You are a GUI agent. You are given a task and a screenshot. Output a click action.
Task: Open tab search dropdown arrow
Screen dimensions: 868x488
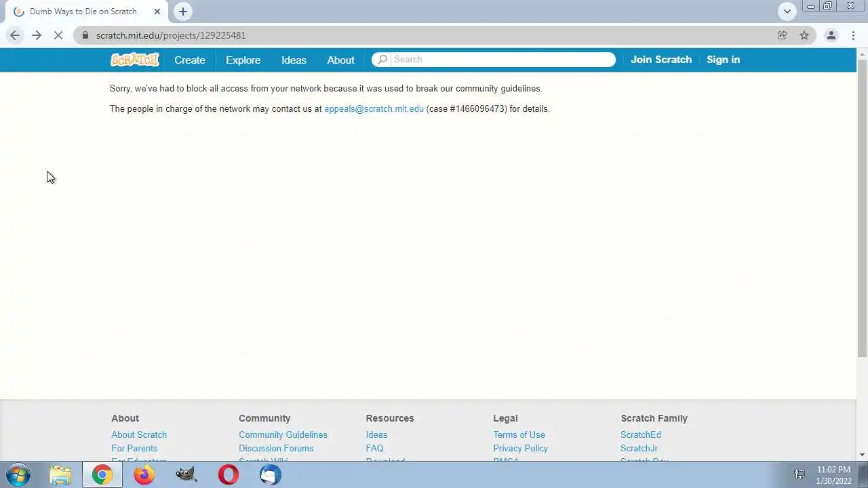click(x=787, y=11)
